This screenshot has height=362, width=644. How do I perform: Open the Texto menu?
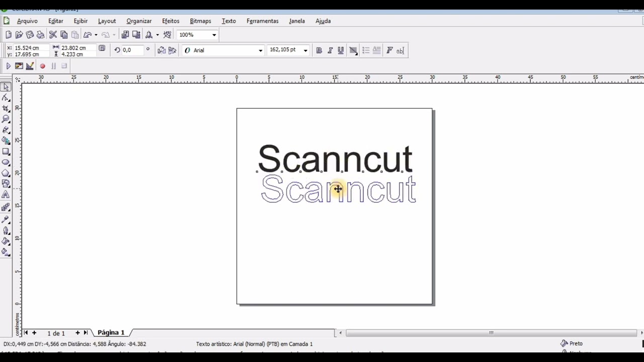tap(228, 21)
